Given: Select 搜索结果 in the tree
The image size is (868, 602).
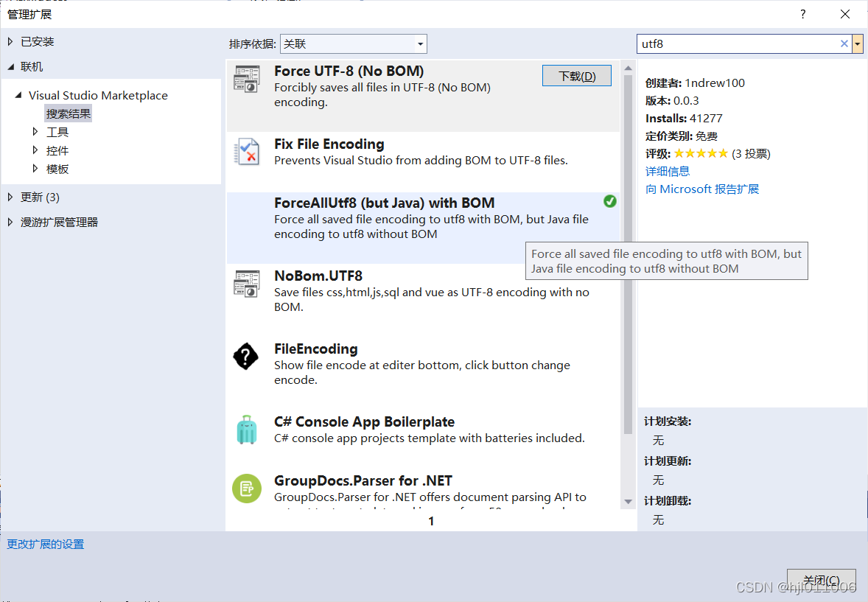Looking at the screenshot, I should point(69,114).
